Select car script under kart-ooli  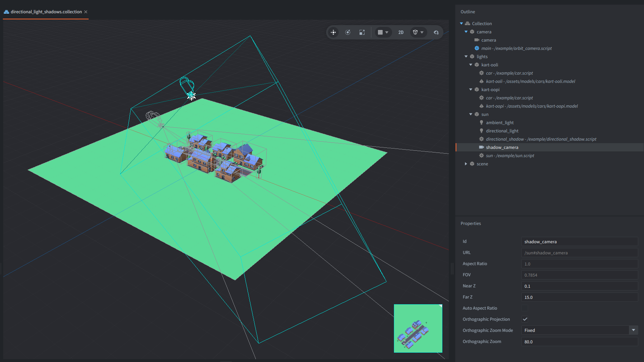click(509, 73)
